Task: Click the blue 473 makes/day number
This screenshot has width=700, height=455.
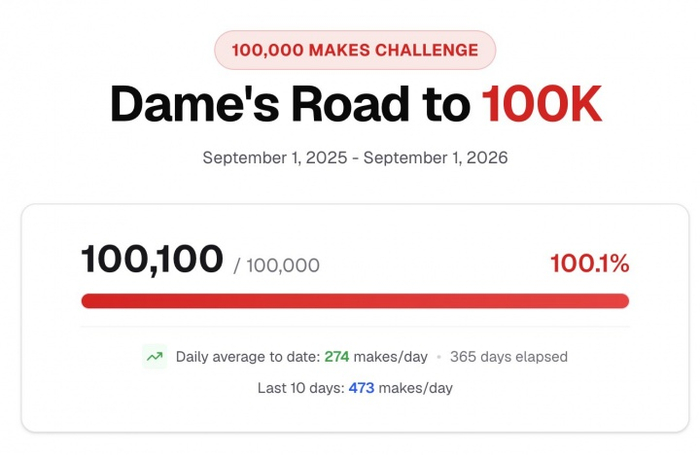Action: (361, 388)
